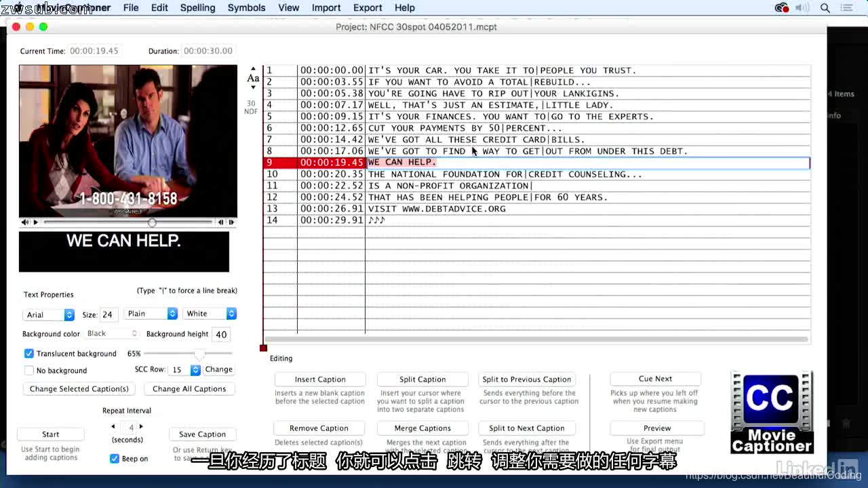Image resolution: width=868 pixels, height=488 pixels.
Task: Step forward one frame in video
Action: click(x=231, y=222)
